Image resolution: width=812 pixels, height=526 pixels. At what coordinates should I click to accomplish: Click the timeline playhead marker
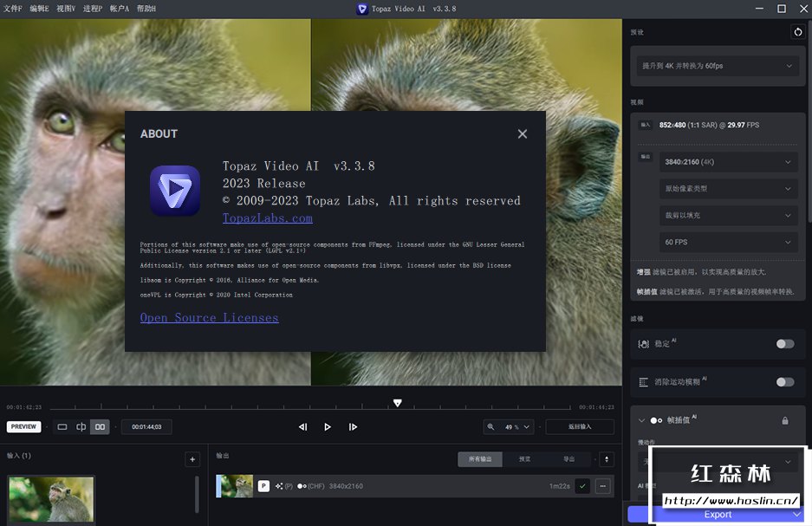397,403
